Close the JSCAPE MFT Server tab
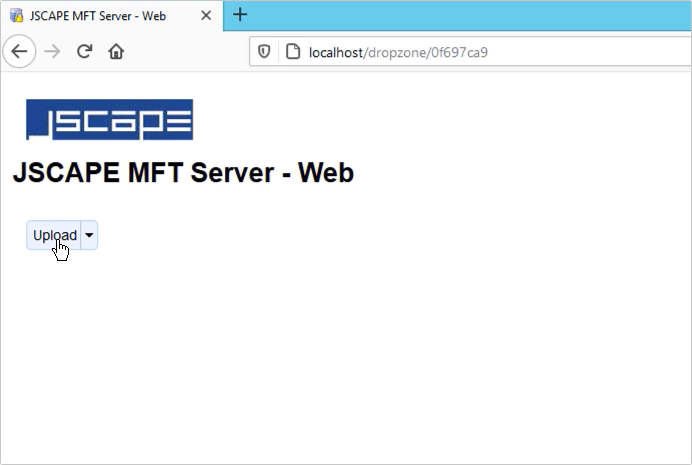This screenshot has width=692, height=465. (x=206, y=16)
